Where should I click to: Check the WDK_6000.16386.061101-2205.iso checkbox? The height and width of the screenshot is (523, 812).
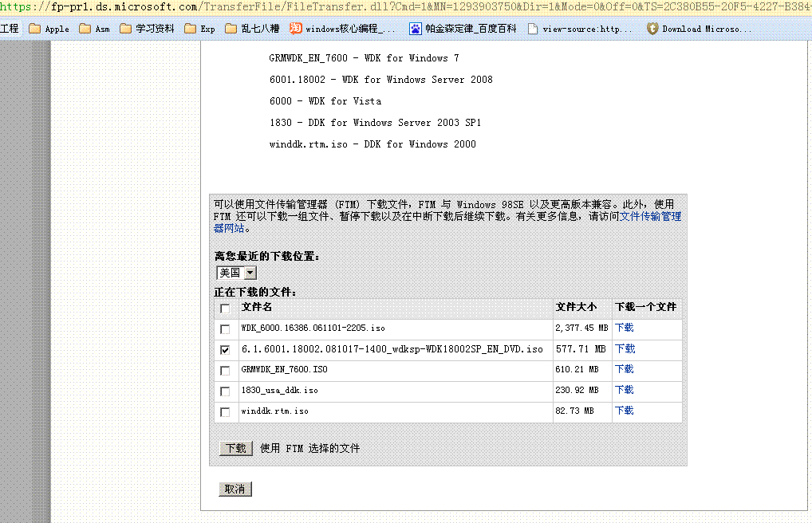click(x=225, y=329)
